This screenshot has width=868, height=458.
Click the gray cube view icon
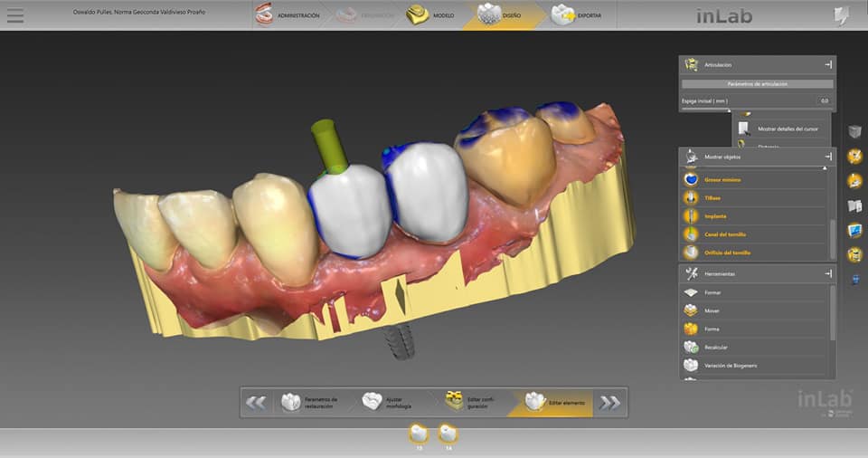click(x=855, y=131)
